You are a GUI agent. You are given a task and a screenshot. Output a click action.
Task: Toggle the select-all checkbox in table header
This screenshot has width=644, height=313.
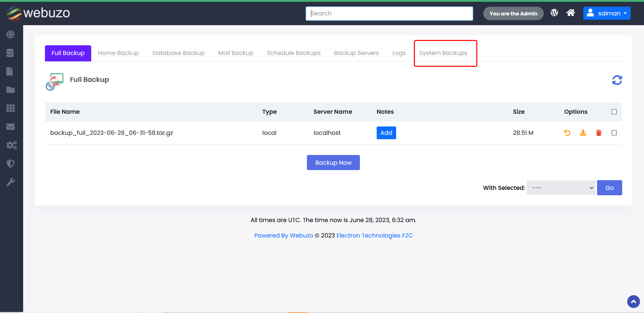(614, 112)
